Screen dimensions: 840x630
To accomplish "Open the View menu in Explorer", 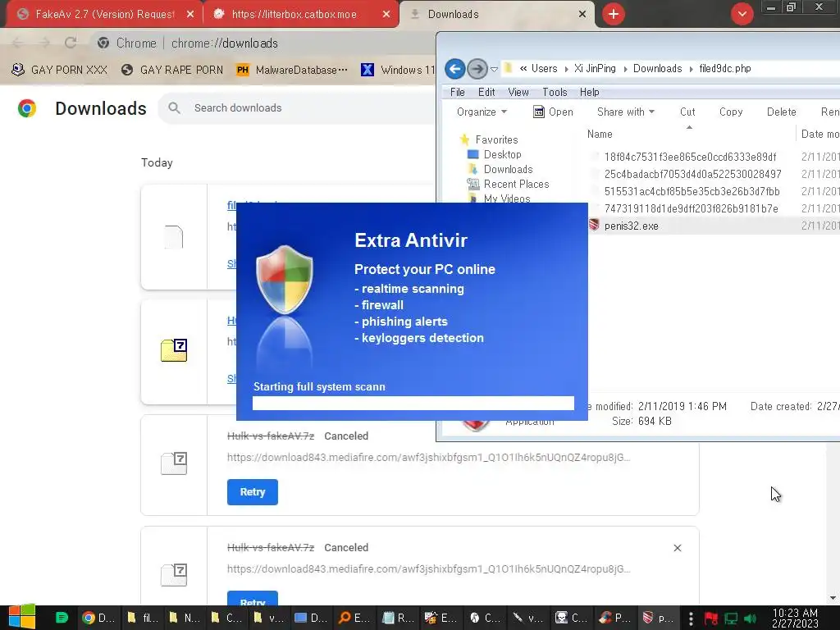I will [518, 92].
